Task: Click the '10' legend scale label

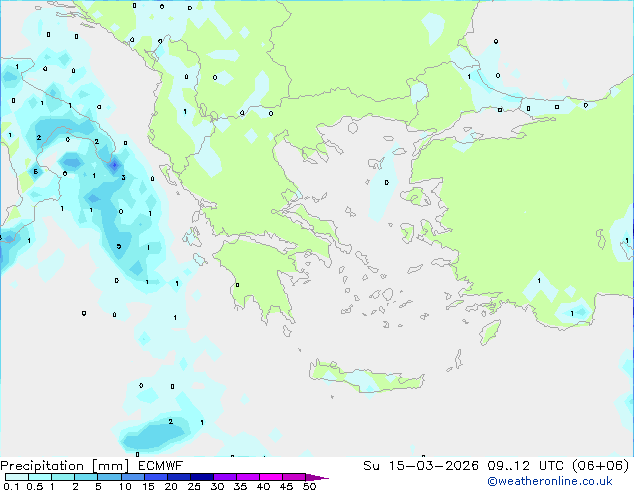Action: [x=125, y=486]
